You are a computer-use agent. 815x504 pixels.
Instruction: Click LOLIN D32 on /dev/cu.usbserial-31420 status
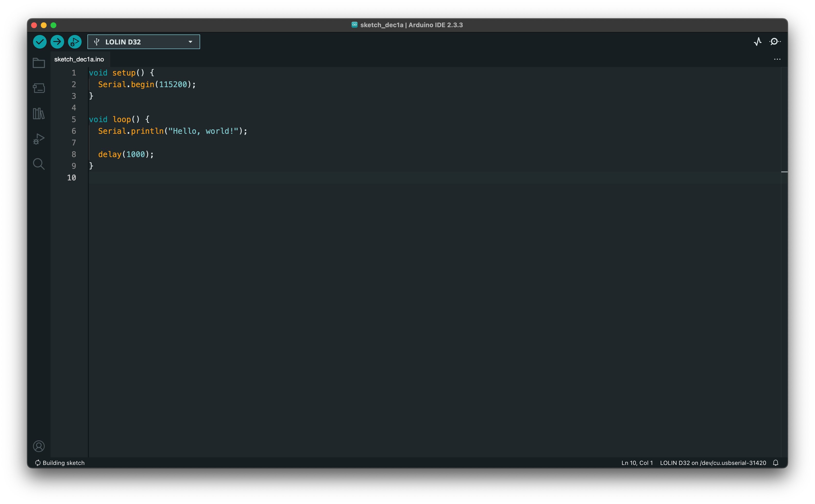[713, 463]
